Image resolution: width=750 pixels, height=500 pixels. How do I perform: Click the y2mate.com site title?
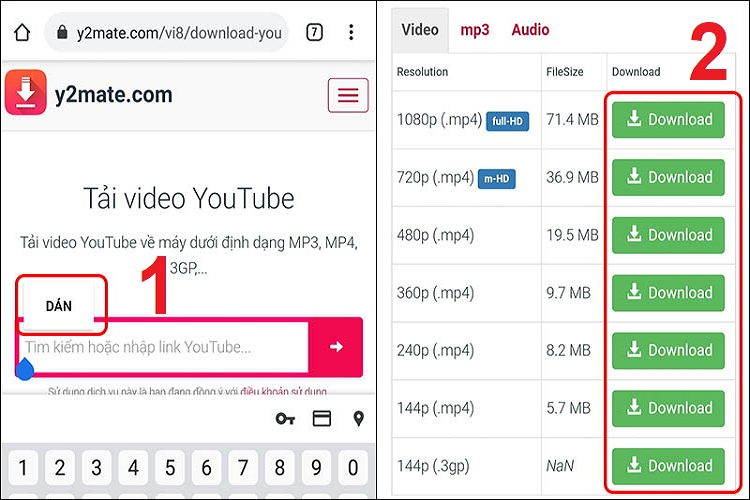coord(113,95)
